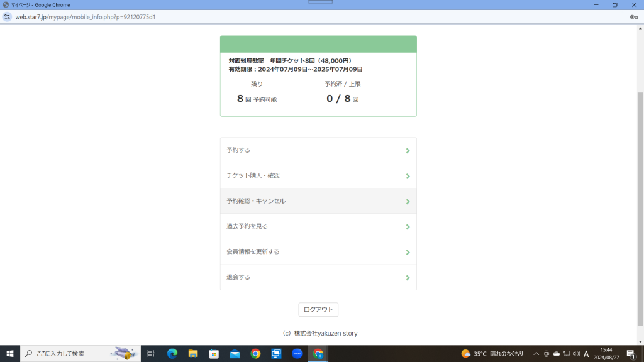
Task: Open Microsoft Store from taskbar
Action: click(214, 353)
